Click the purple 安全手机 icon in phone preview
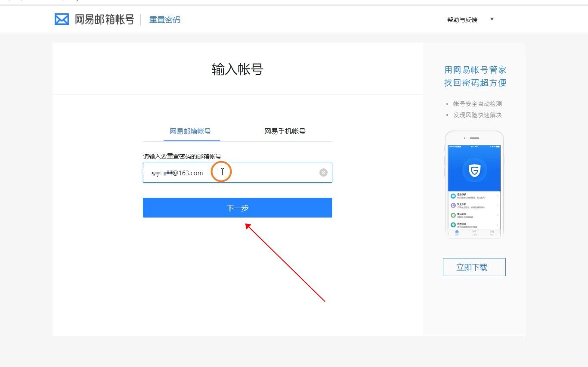This screenshot has height=367, width=588. point(453,205)
